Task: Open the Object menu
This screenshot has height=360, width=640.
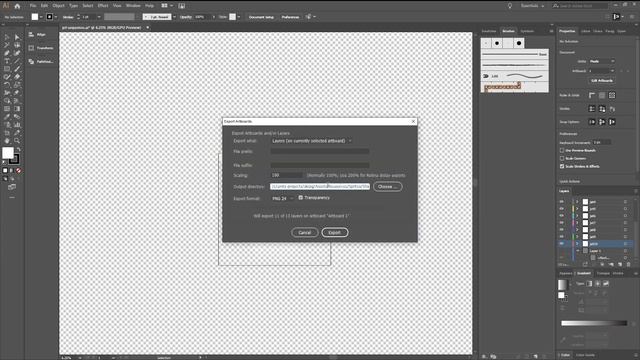Action: [58, 6]
